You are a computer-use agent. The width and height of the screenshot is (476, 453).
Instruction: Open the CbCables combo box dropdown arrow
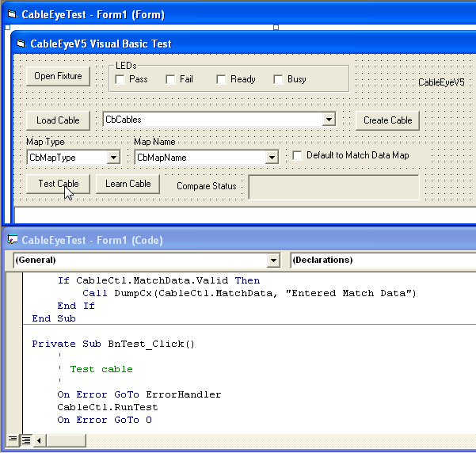click(329, 120)
